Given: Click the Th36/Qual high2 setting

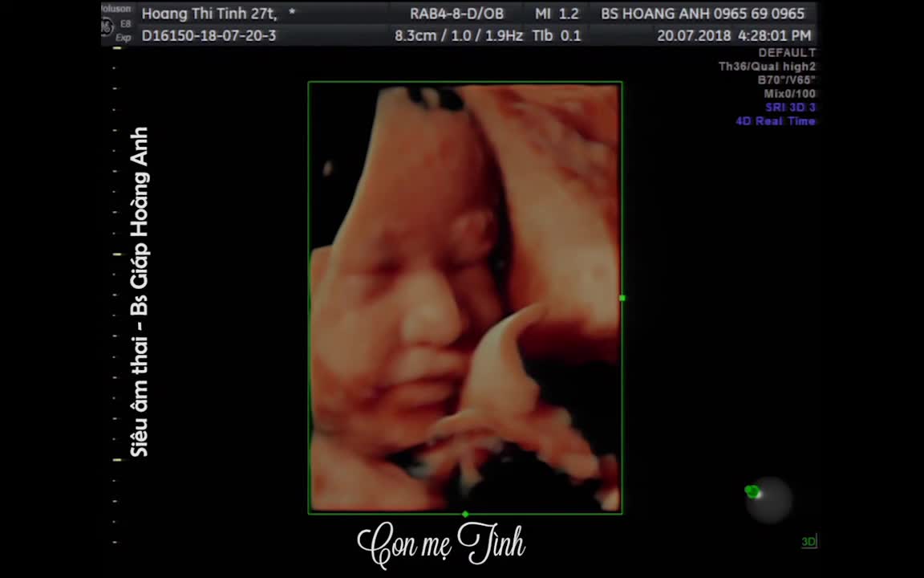Looking at the screenshot, I should coord(768,66).
